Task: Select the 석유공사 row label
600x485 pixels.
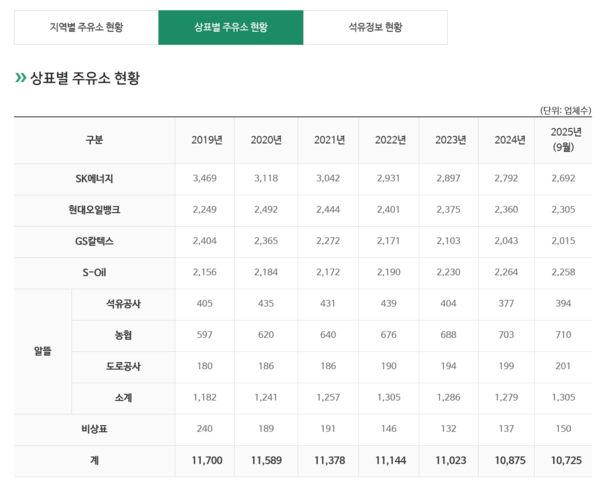Action: [x=123, y=304]
